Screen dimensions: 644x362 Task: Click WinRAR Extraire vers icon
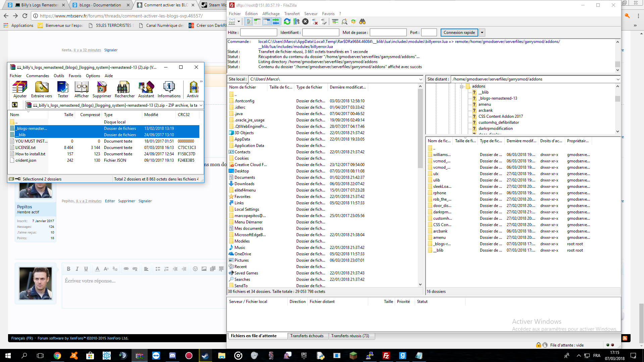[x=42, y=89]
